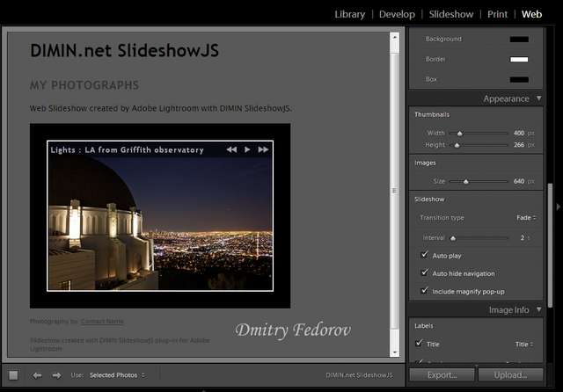The width and height of the screenshot is (563, 392).
Task: Click the Width value 400
Action: click(519, 133)
